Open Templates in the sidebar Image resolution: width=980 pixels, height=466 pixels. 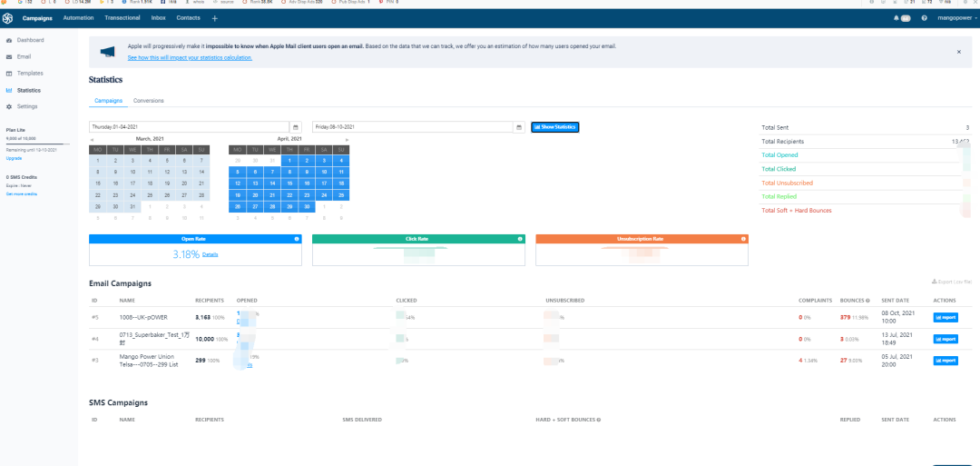pos(30,74)
